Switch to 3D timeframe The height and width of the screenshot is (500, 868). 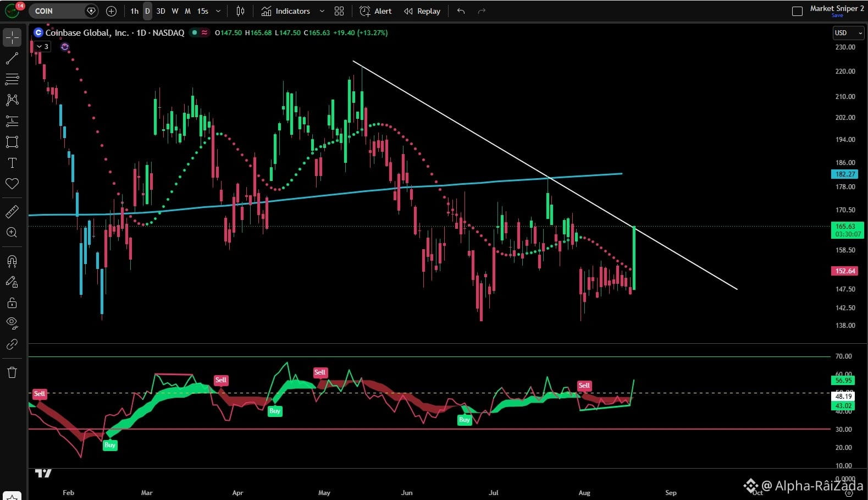(x=161, y=11)
